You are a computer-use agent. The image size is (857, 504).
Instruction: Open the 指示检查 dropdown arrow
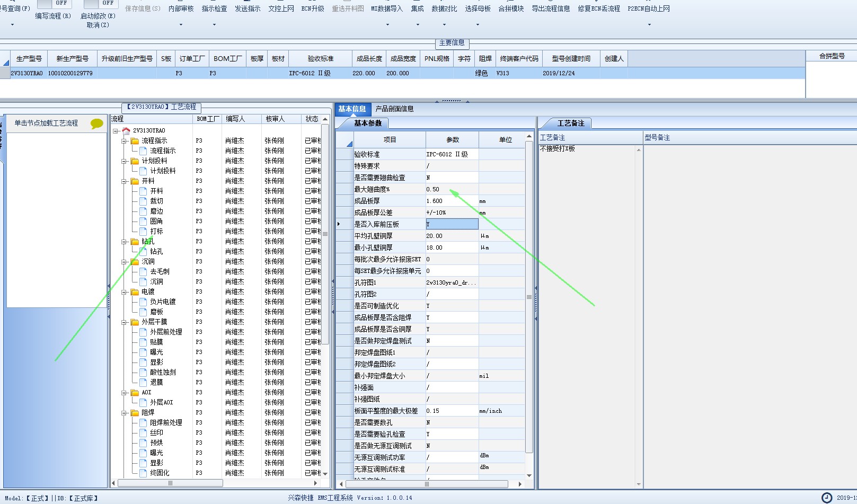(x=214, y=24)
